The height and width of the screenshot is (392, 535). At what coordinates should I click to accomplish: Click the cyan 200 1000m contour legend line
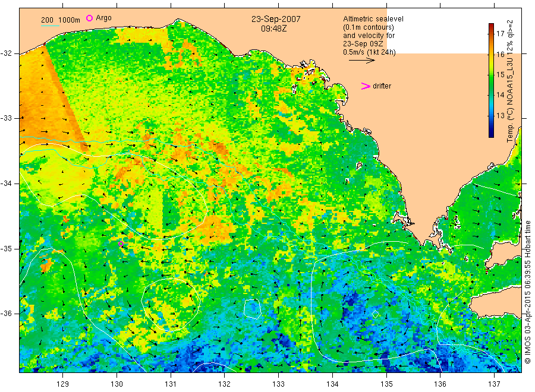tap(50, 26)
